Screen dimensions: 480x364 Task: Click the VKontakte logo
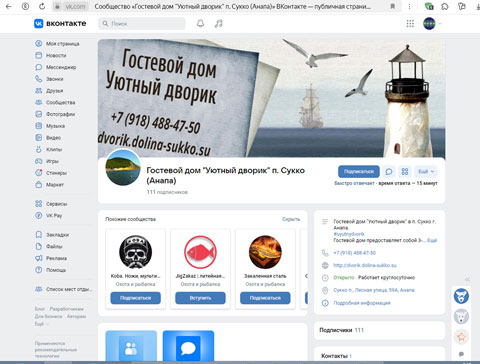point(60,23)
